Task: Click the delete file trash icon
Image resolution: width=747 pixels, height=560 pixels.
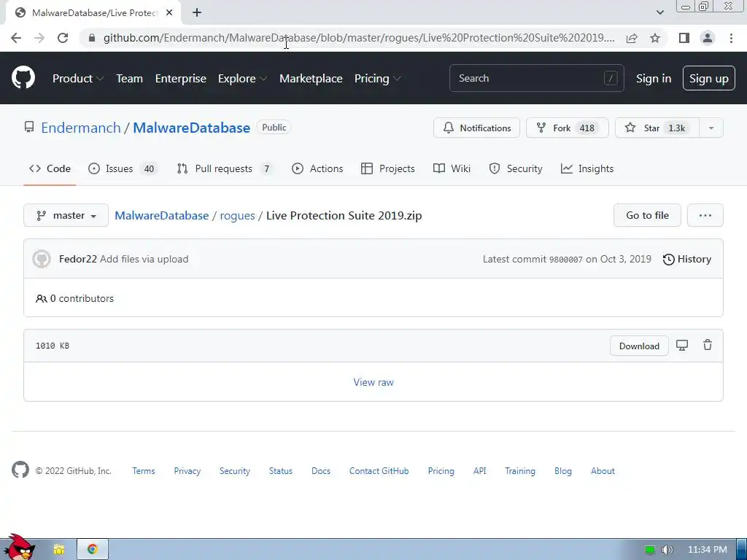Action: coord(708,345)
